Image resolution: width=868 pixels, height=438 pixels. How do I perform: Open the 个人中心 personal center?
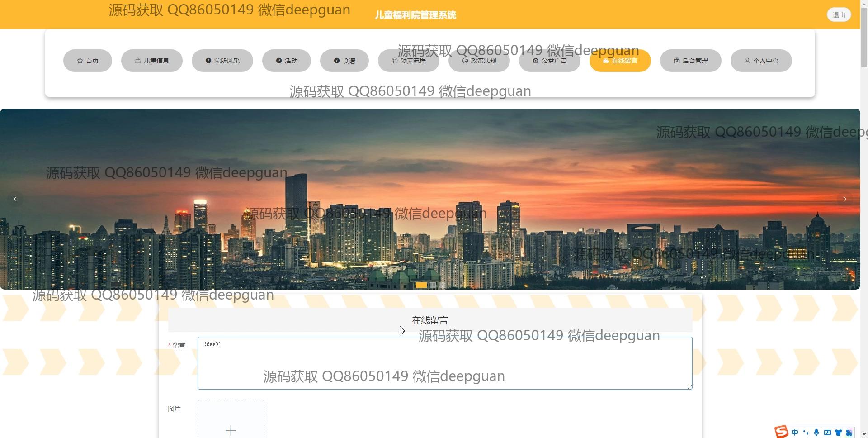click(761, 61)
